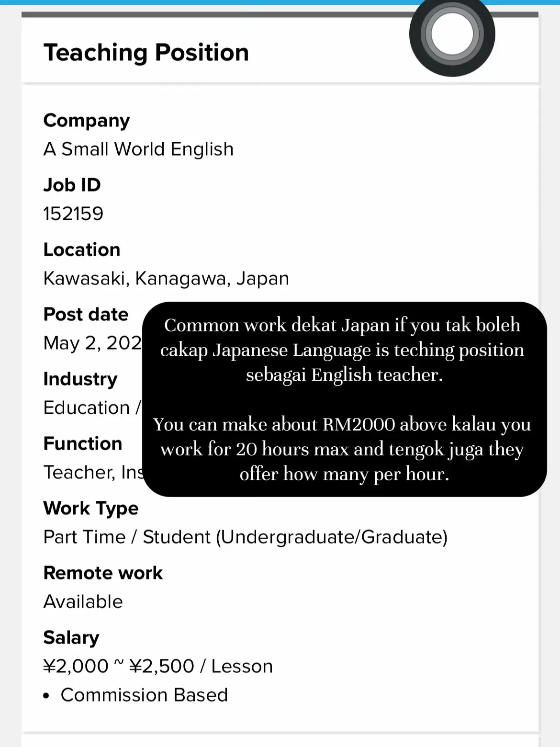
Task: Click the Job ID field label
Action: (72, 185)
